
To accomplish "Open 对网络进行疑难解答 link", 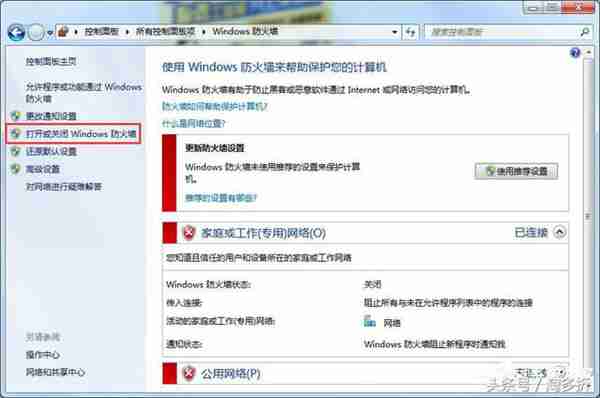I will click(64, 187).
